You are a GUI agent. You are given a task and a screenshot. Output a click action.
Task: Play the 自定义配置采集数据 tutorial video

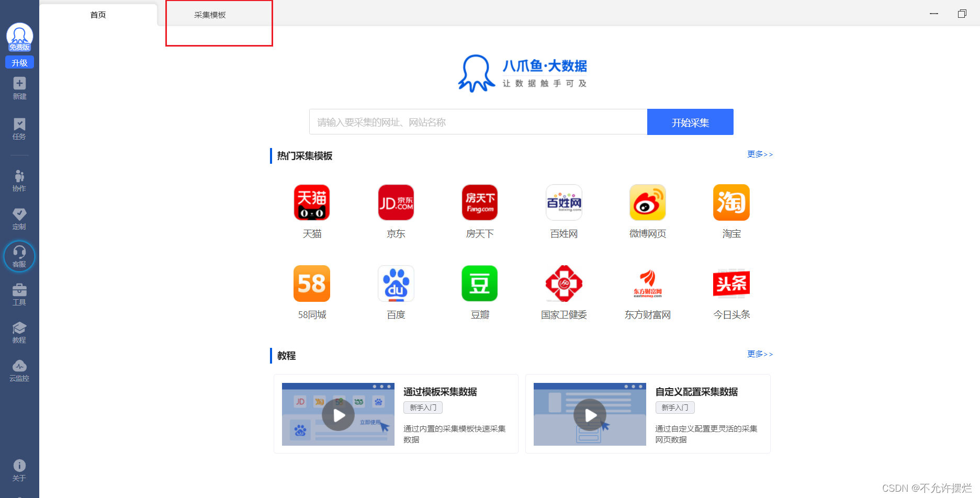(x=590, y=415)
